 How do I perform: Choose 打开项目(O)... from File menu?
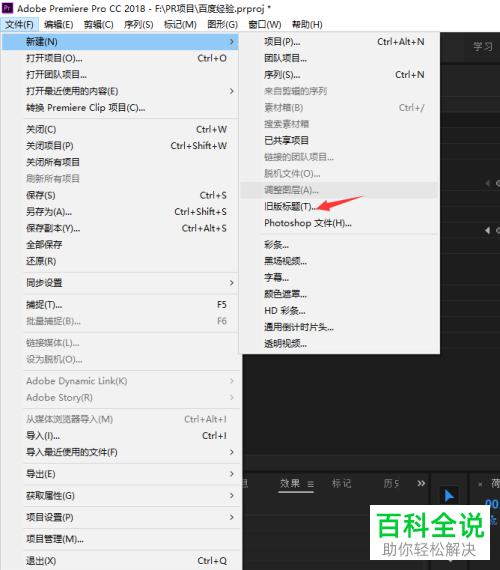(x=120, y=58)
